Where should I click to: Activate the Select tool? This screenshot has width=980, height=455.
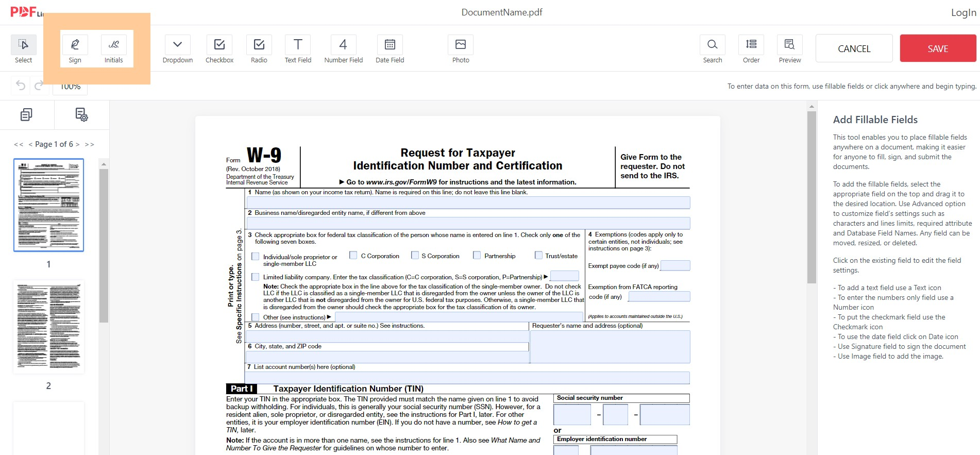(23, 49)
